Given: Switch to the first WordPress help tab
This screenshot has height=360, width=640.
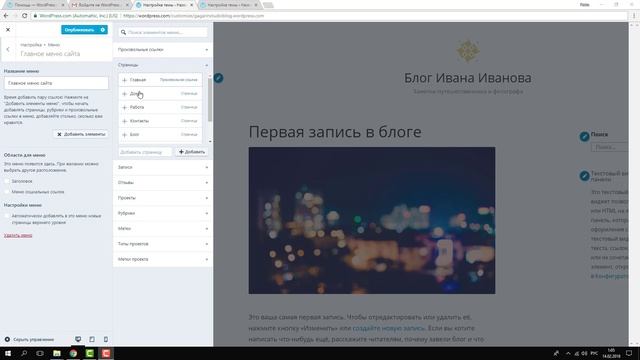Looking at the screenshot, I should [35, 5].
